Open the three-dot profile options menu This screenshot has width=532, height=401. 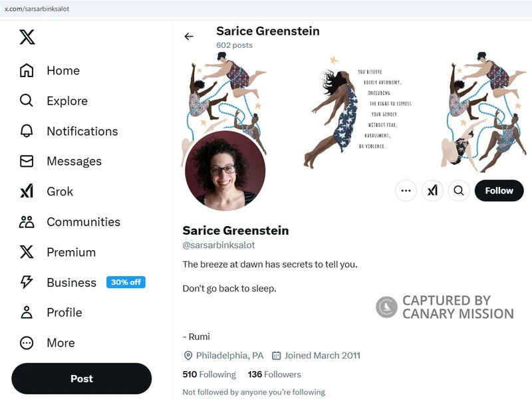click(x=406, y=191)
